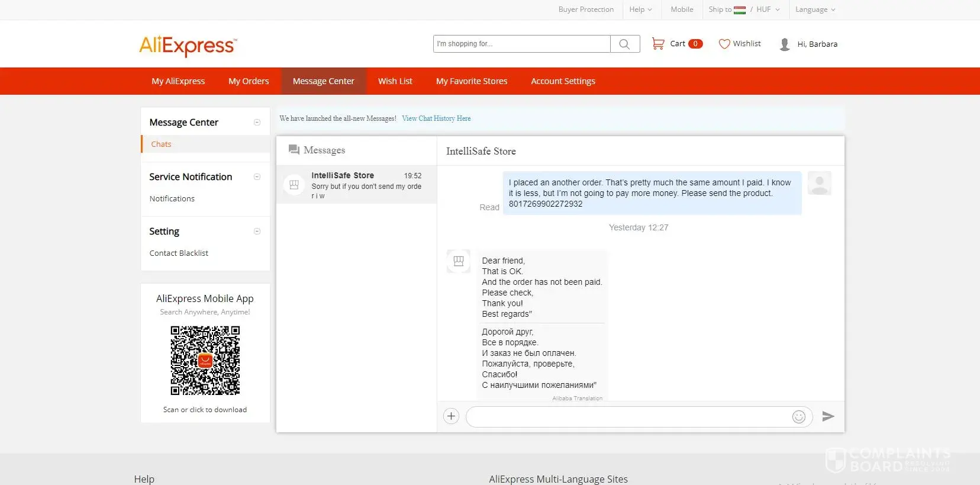Switch to the My Orders tab
The height and width of the screenshot is (485, 980).
[x=249, y=81]
